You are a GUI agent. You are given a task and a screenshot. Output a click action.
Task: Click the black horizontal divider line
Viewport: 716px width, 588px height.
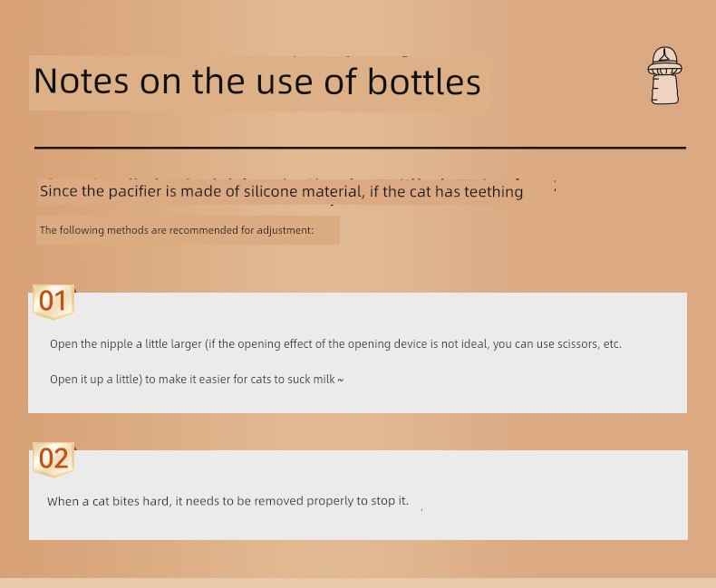tap(361, 148)
